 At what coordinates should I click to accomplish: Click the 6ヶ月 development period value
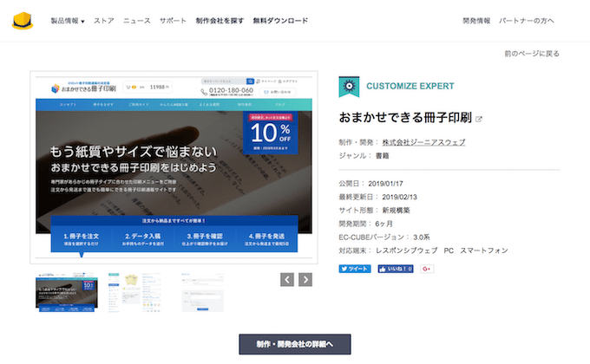tap(383, 224)
